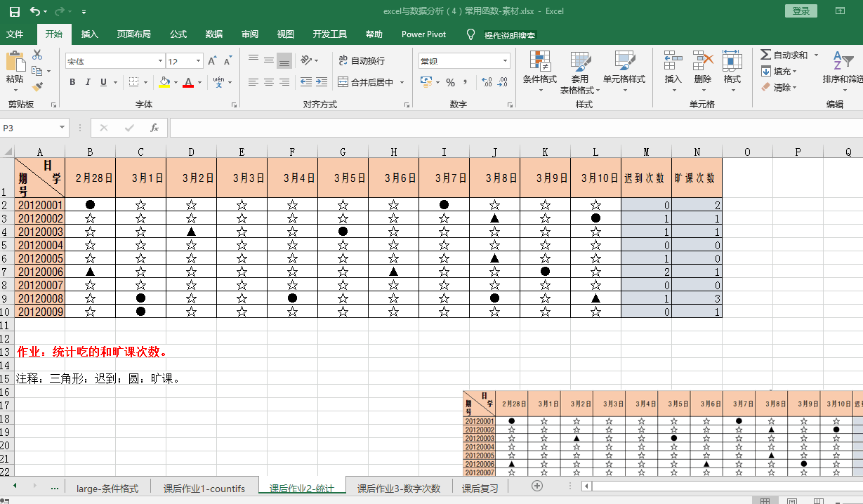Click the 登录 sign-in button
This screenshot has height=504, width=863.
click(x=801, y=11)
